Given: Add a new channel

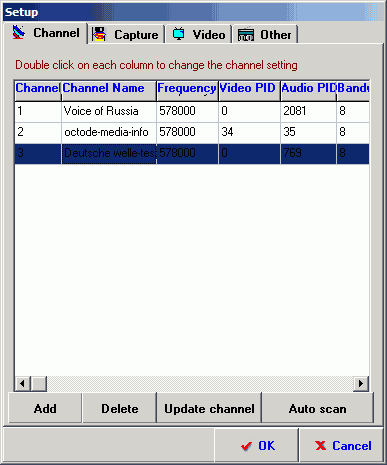Looking at the screenshot, I should [45, 409].
